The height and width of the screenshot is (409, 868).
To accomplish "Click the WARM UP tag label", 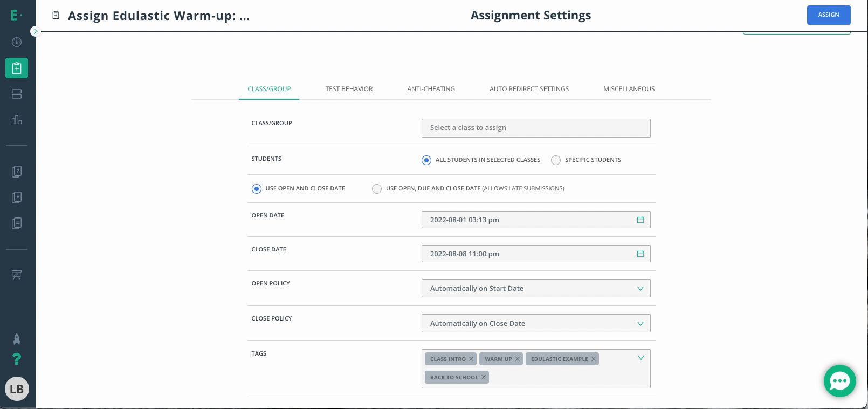I will [498, 359].
